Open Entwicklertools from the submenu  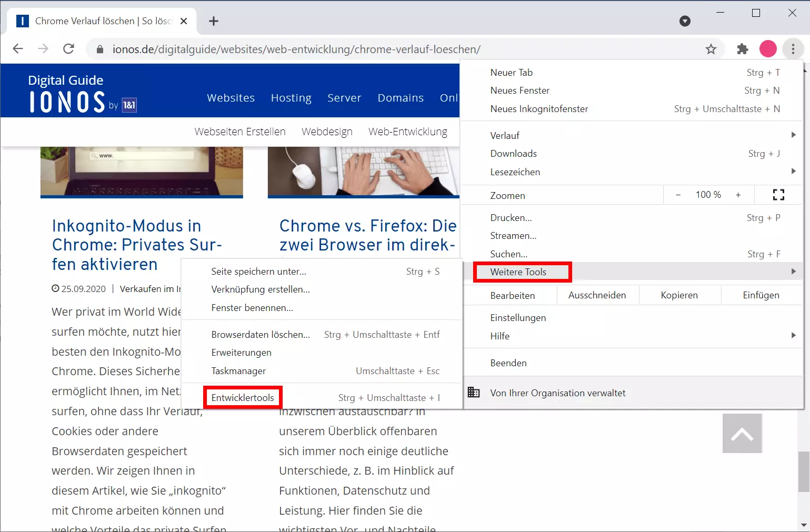322,398
